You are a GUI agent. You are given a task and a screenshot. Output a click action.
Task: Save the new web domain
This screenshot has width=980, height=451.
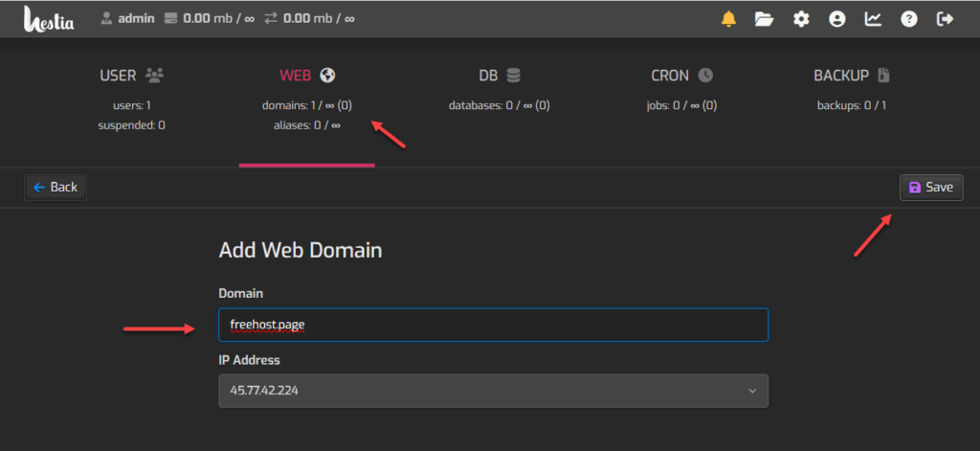(930, 187)
